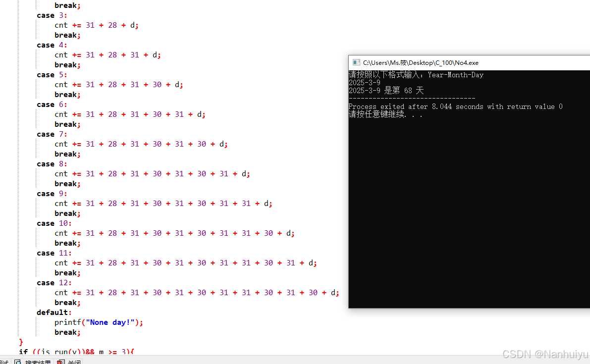Click the 'case 3:' label in code
This screenshot has height=364, width=590.
click(52, 15)
